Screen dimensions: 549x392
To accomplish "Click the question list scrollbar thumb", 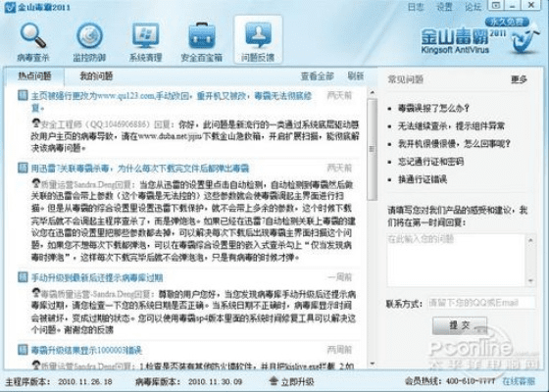I will tap(373, 149).
